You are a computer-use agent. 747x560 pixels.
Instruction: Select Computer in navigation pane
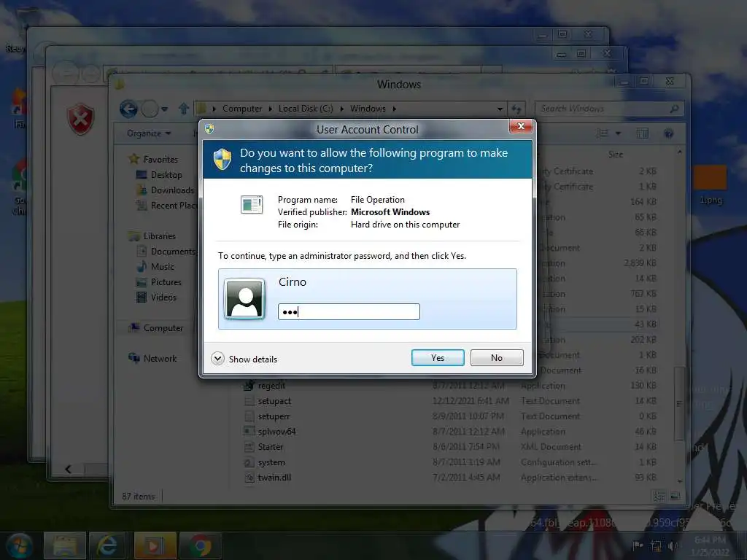pos(163,328)
